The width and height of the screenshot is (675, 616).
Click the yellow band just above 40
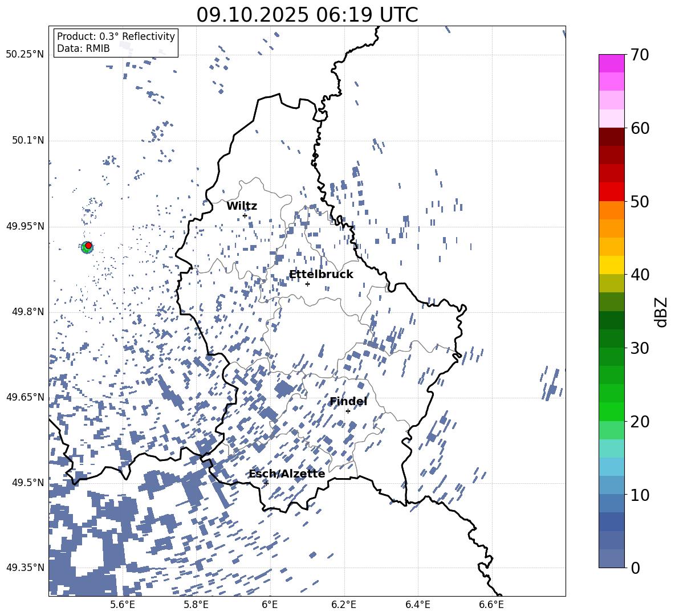[611, 265]
